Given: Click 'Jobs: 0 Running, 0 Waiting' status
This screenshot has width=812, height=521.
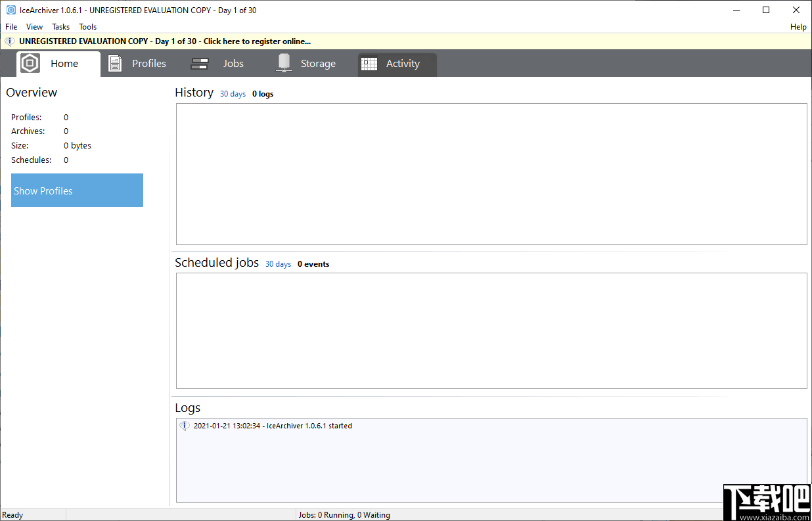Looking at the screenshot, I should coord(344,515).
